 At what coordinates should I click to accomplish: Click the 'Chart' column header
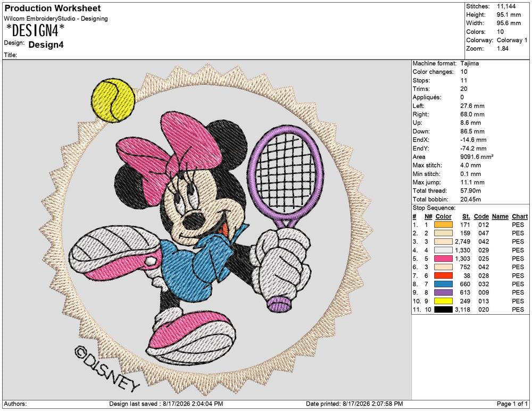520,216
